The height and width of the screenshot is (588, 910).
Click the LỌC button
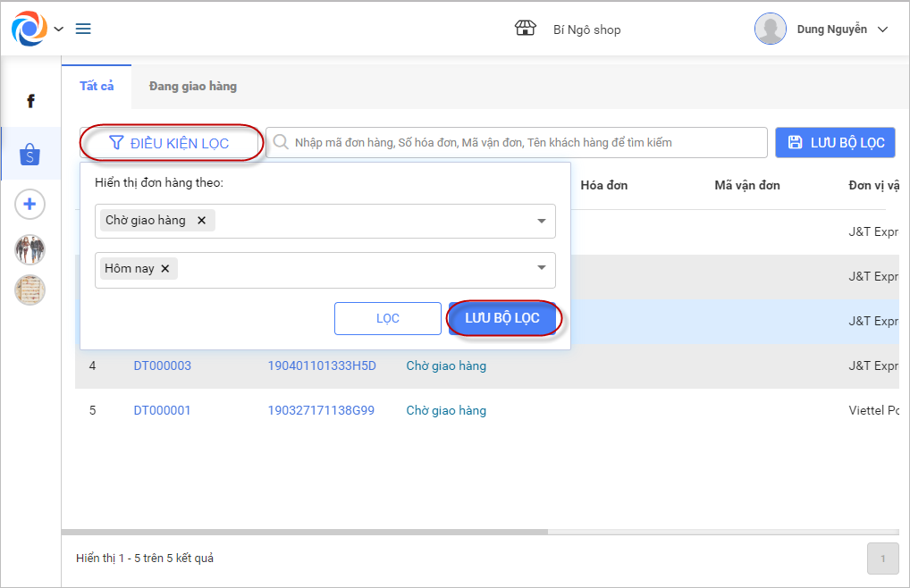pos(388,318)
